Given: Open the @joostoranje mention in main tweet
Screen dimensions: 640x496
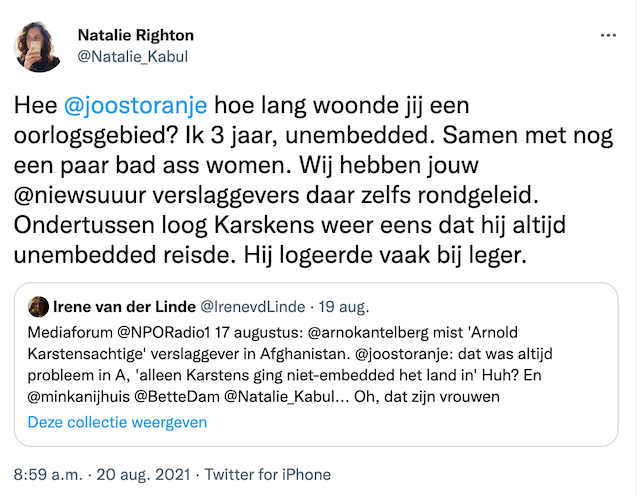Looking at the screenshot, I should pos(136,106).
